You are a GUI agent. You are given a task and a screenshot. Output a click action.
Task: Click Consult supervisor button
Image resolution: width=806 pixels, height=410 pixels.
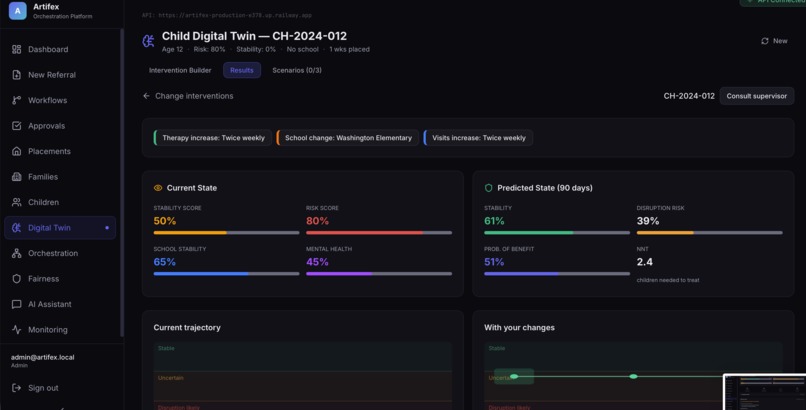pyautogui.click(x=756, y=96)
